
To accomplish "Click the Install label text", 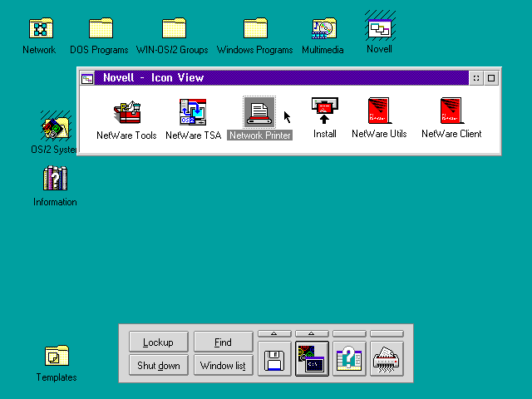I will [325, 134].
